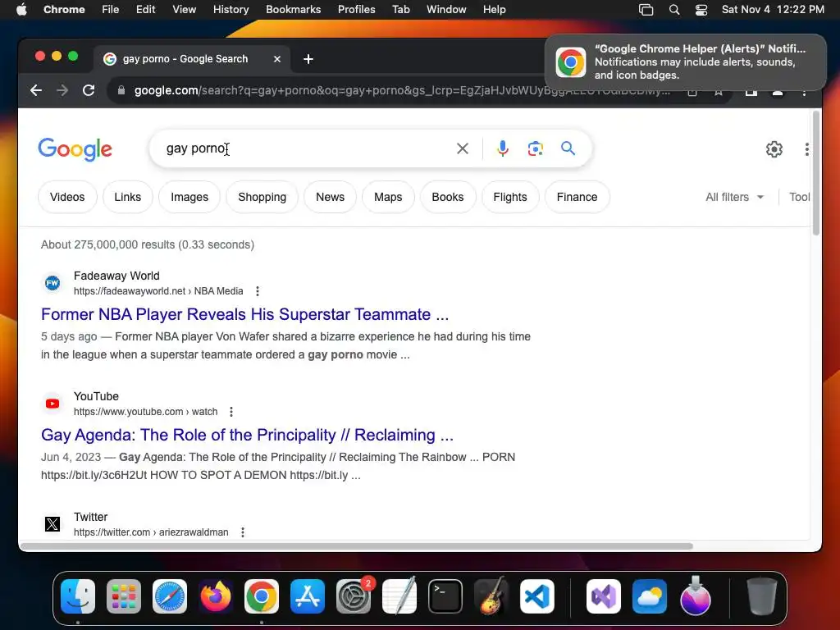The width and height of the screenshot is (840, 630).
Task: Open Former NBA Player Reveals result
Action: (244, 314)
